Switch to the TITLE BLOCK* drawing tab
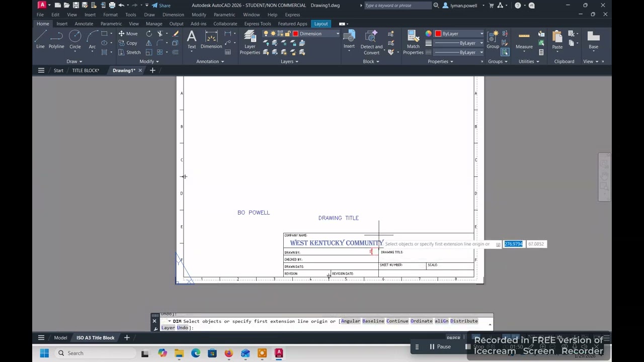The image size is (644, 362). point(86,70)
